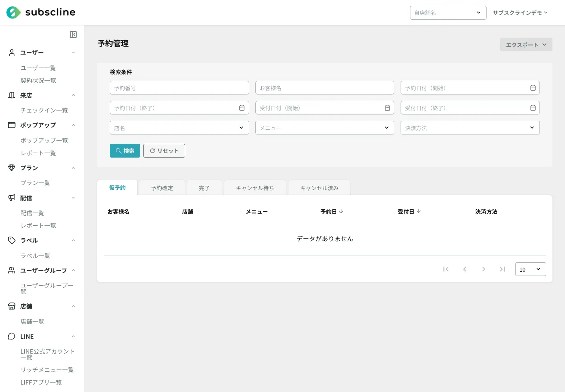565x392 pixels.
Task: Open calendar for 予約日付（開始）
Action: (533, 88)
